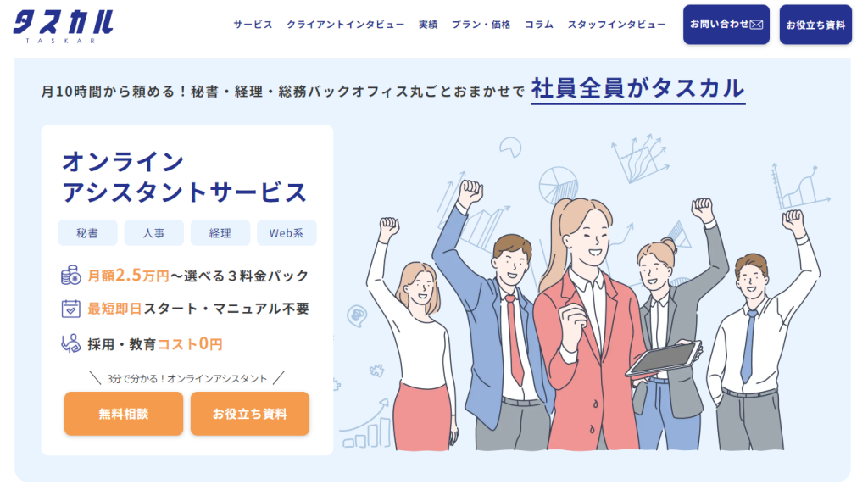Screen dimensions: 868x496
Task: Click the hand icon beside 採用・教育コスト0円
Action: point(71,343)
